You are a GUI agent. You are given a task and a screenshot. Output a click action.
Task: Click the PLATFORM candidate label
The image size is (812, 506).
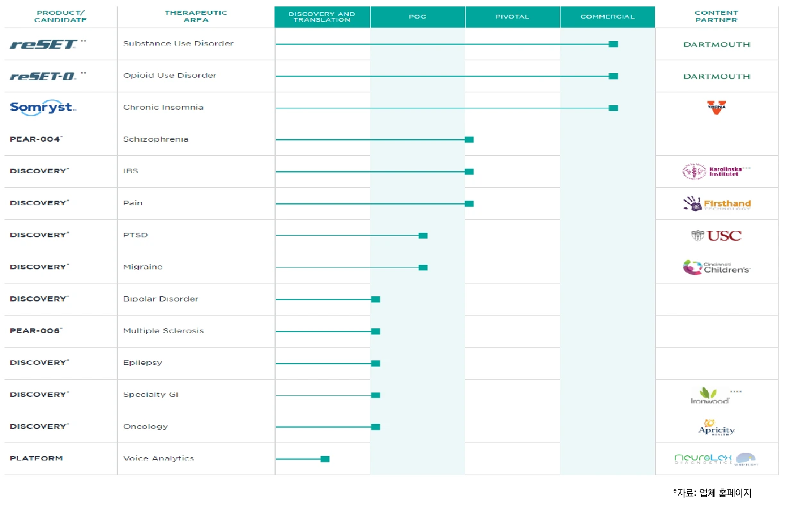37,459
